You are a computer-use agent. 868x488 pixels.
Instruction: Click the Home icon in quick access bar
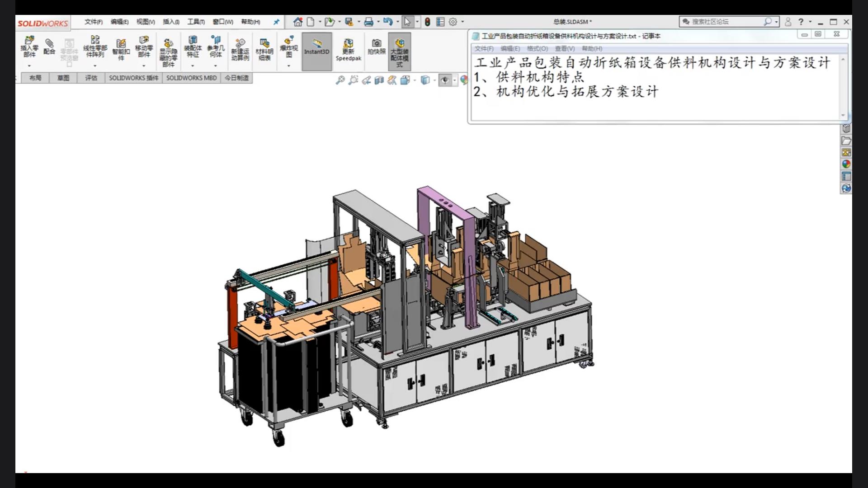pos(297,22)
